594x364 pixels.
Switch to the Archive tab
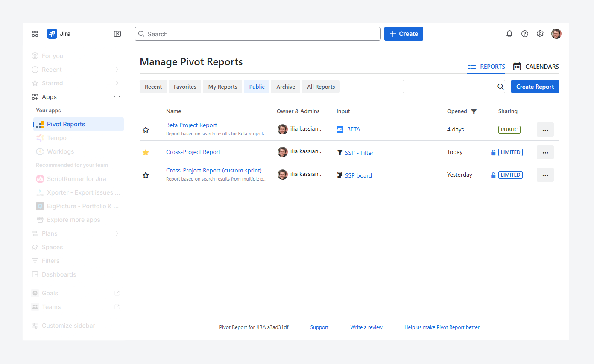coord(286,87)
